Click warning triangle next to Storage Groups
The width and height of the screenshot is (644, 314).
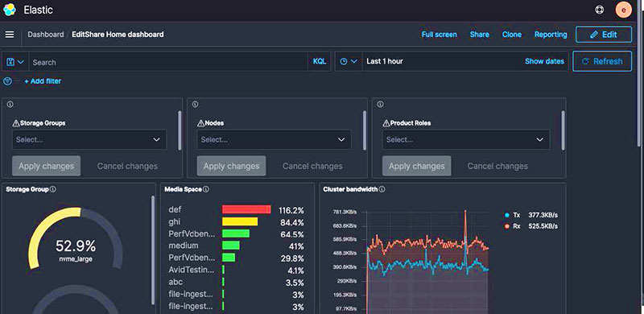16,123
